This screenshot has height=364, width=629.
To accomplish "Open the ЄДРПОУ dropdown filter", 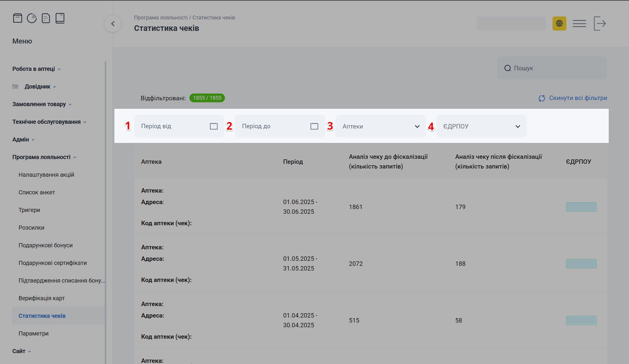I will click(481, 126).
